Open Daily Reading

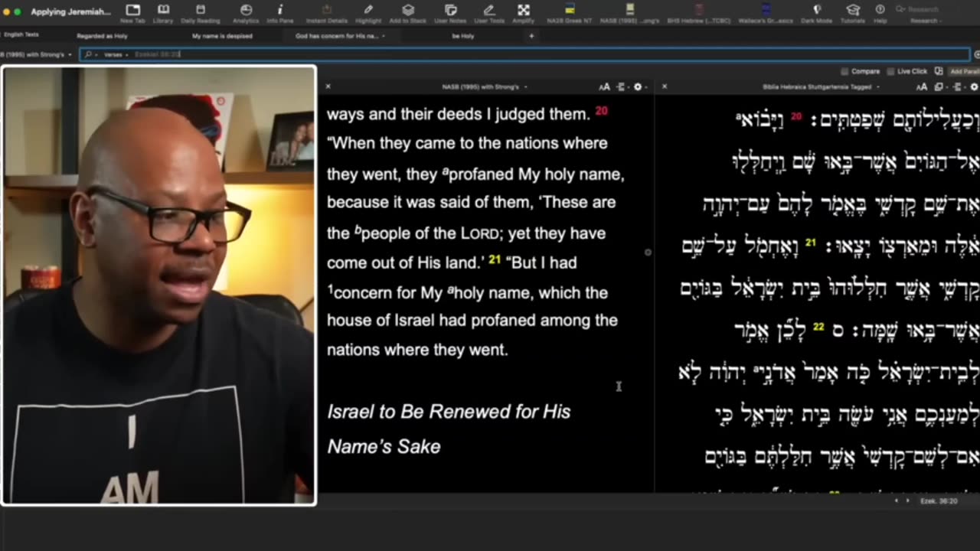click(x=201, y=13)
